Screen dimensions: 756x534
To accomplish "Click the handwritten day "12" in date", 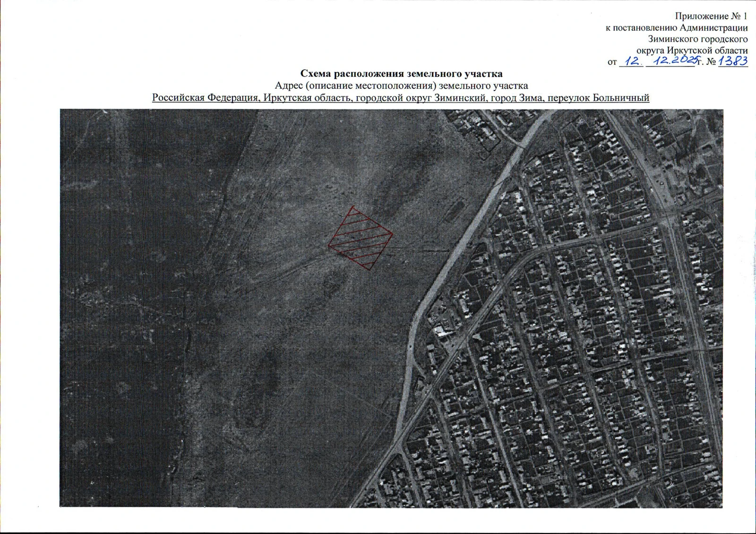I will point(632,61).
